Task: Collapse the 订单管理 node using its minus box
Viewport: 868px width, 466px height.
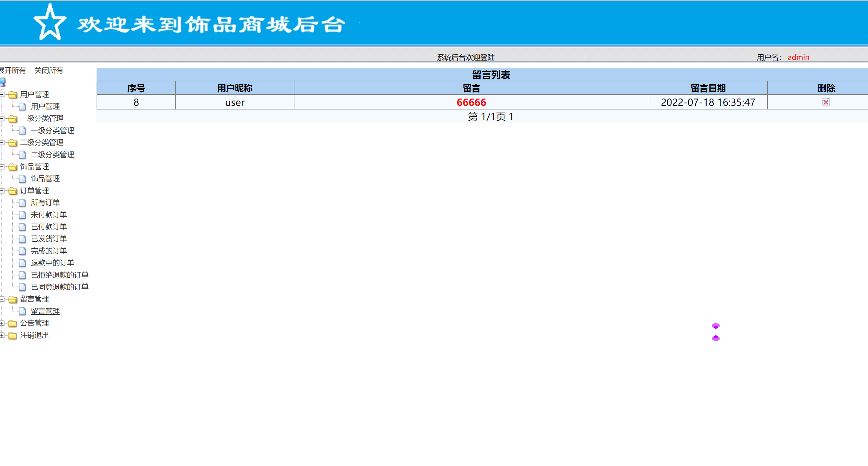Action: (2, 191)
